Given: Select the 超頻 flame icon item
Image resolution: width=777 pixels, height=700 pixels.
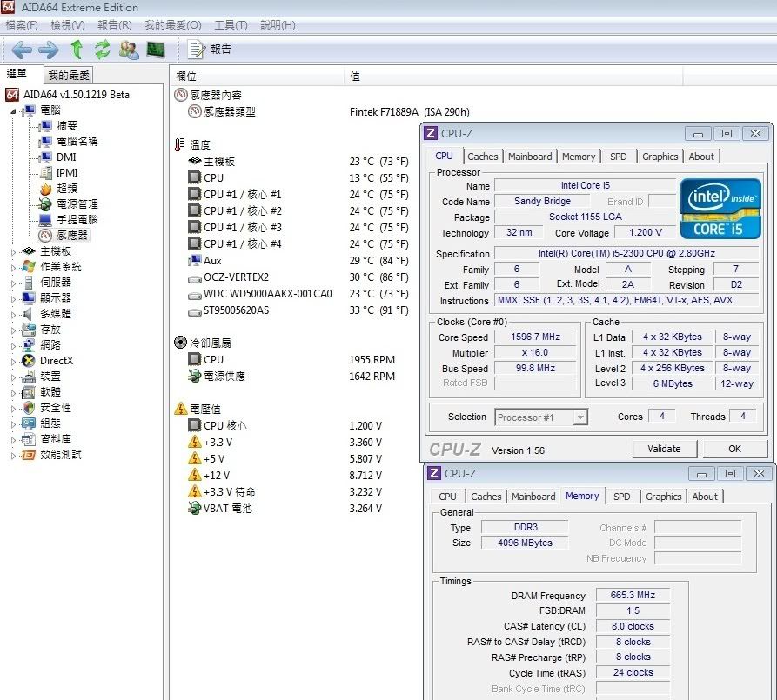Looking at the screenshot, I should point(45,188).
